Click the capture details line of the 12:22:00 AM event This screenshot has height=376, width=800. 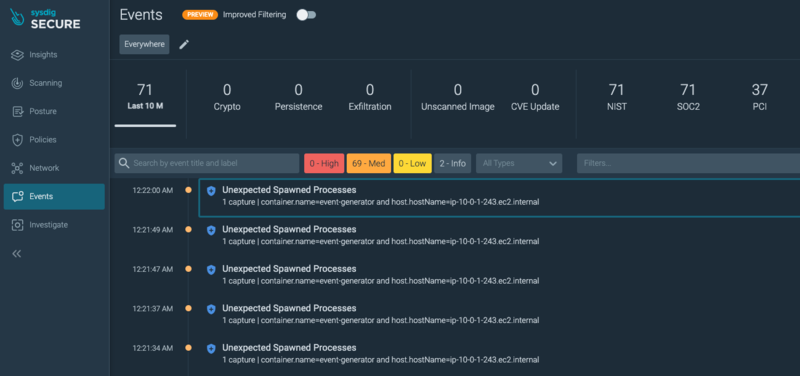(381, 202)
